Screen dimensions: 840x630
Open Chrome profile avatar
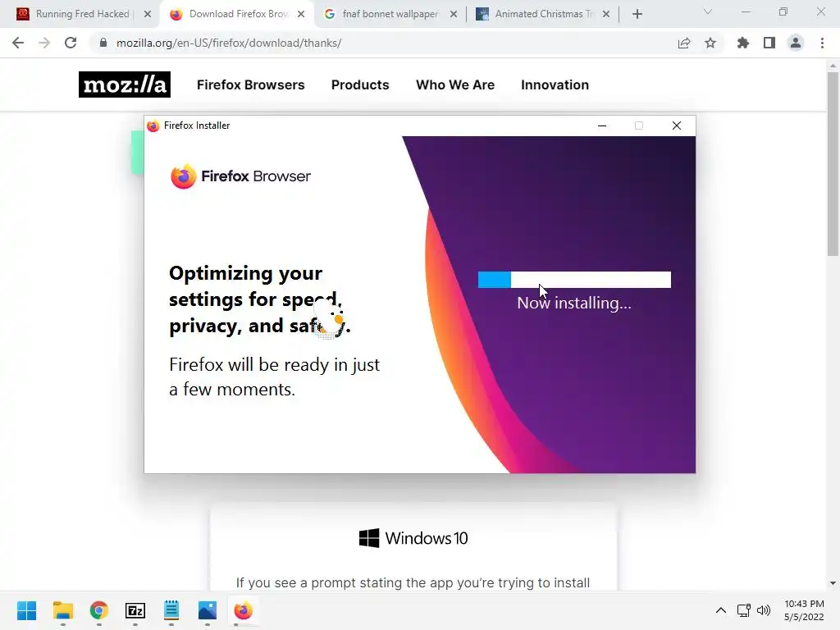pyautogui.click(x=796, y=43)
